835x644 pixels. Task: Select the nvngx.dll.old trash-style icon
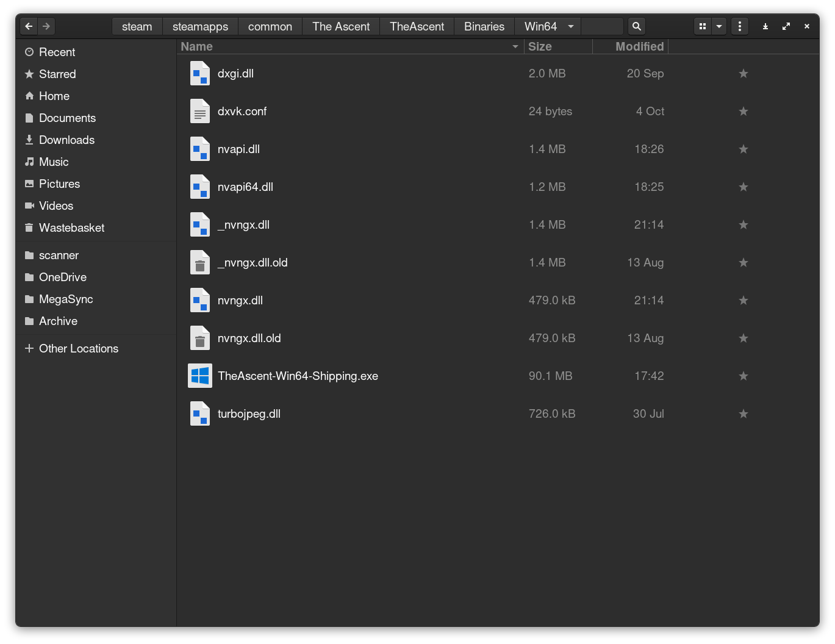(x=200, y=338)
